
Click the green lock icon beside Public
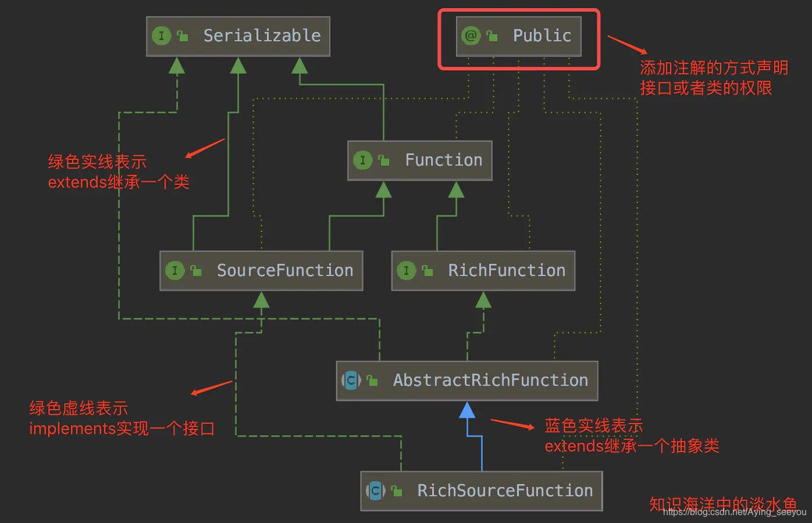(x=492, y=36)
